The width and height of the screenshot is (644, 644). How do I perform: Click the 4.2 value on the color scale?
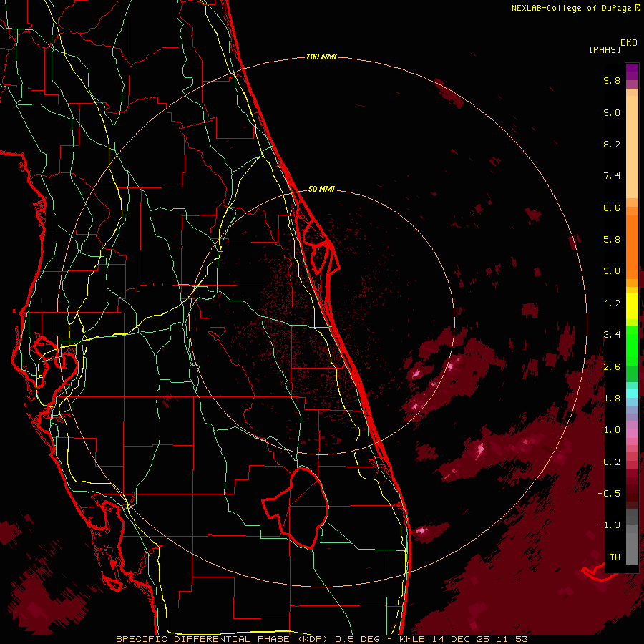coord(612,303)
